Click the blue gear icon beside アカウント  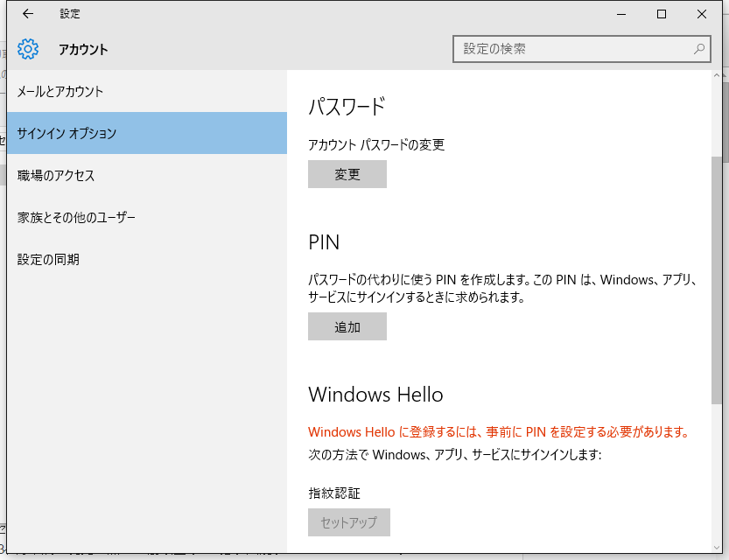tap(28, 49)
